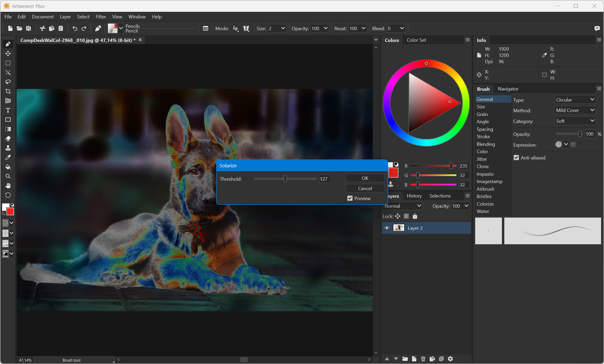Click OK in the Solarize dialog
Image resolution: width=604 pixels, height=364 pixels.
point(365,178)
